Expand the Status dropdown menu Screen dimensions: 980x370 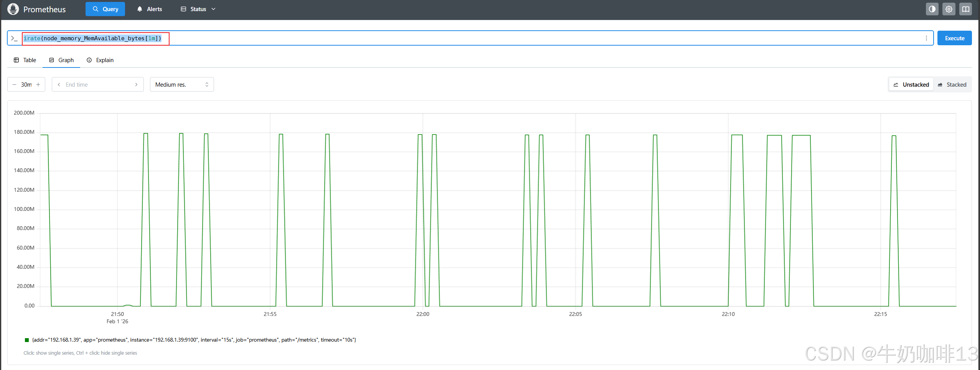tap(198, 9)
